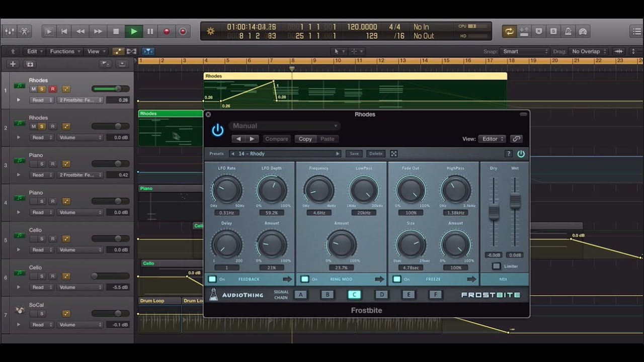Click the Compare button in plugin window
Image resolution: width=644 pixels, height=362 pixels.
click(x=277, y=139)
